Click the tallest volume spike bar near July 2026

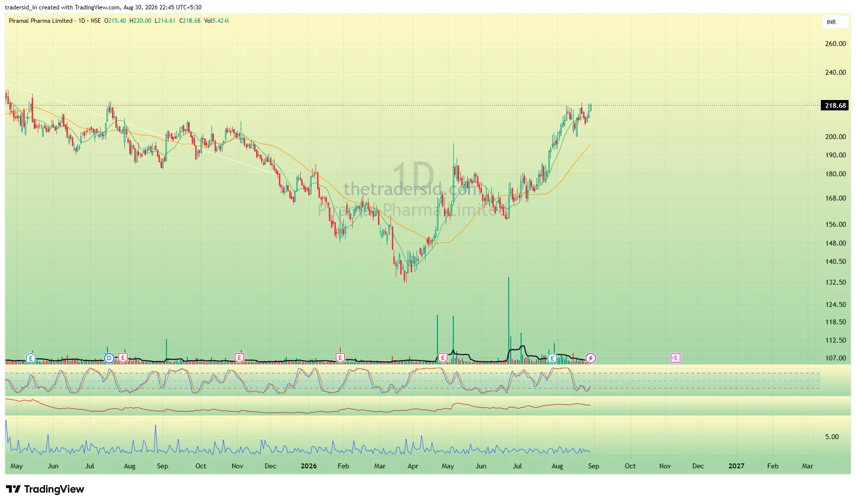pyautogui.click(x=508, y=320)
